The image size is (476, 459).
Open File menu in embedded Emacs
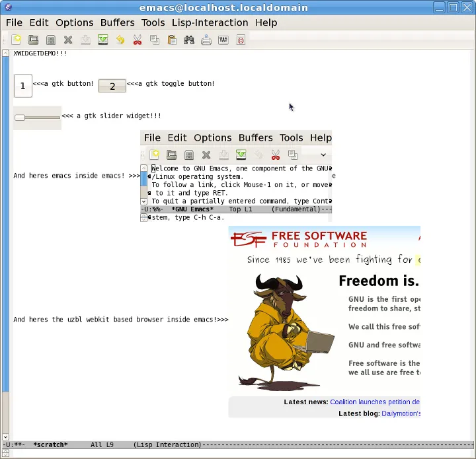point(152,137)
